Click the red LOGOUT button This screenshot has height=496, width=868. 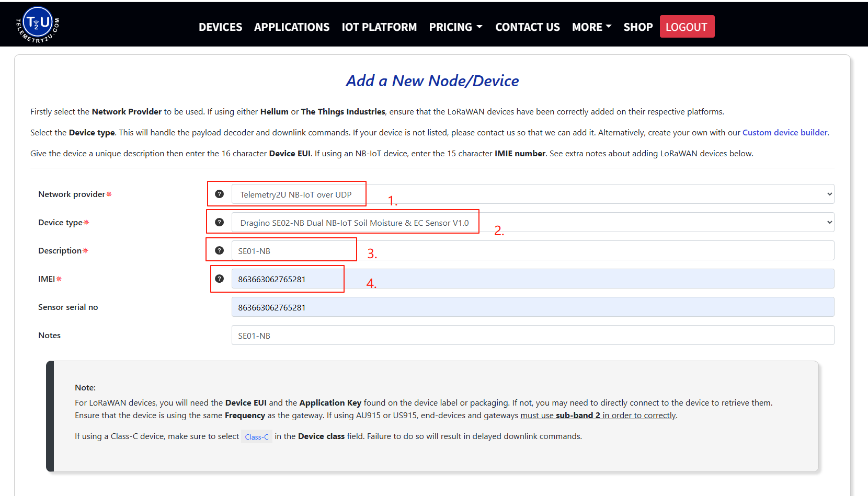click(x=687, y=27)
